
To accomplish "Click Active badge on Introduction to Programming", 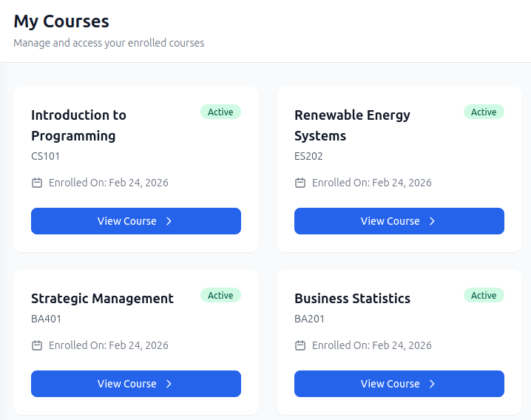I will (220, 112).
